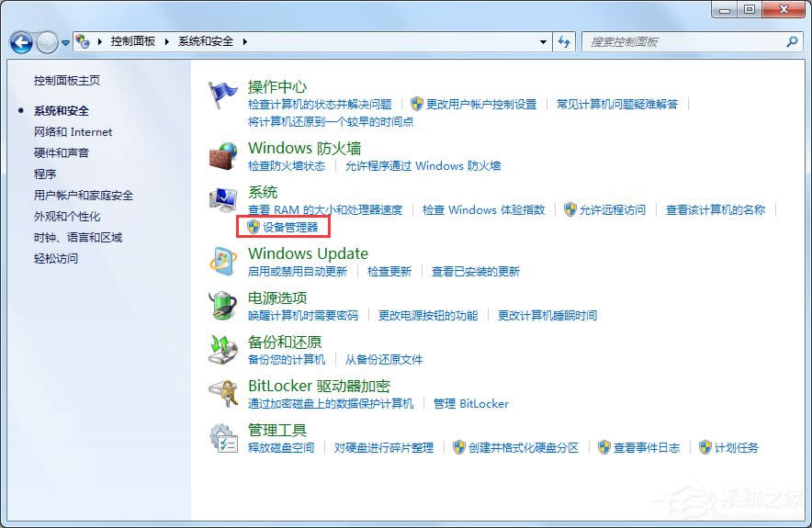Open the Windows Update heading

coord(308,253)
